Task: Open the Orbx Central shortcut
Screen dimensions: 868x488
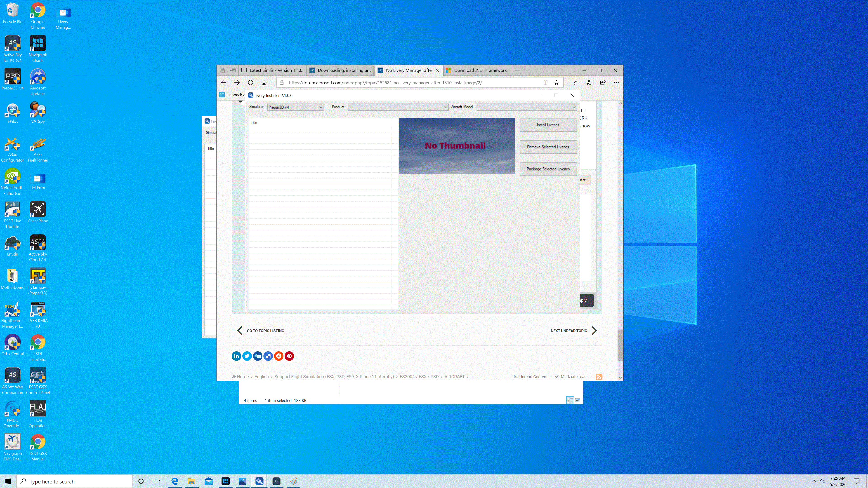Action: coord(12,345)
